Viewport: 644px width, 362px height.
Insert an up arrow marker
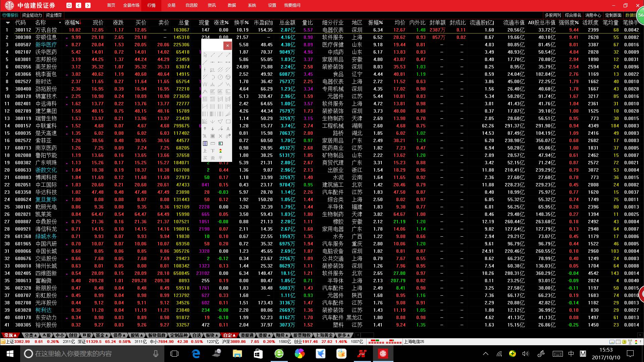click(205, 129)
